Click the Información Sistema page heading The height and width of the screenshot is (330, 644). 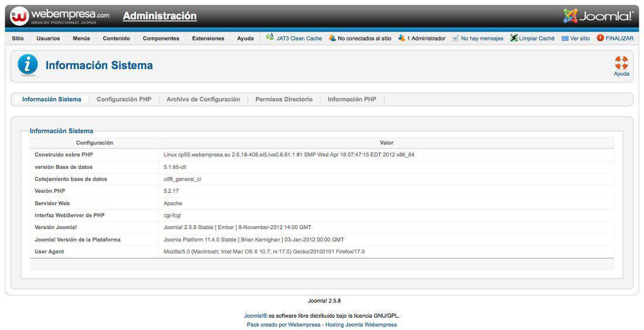pyautogui.click(x=99, y=65)
